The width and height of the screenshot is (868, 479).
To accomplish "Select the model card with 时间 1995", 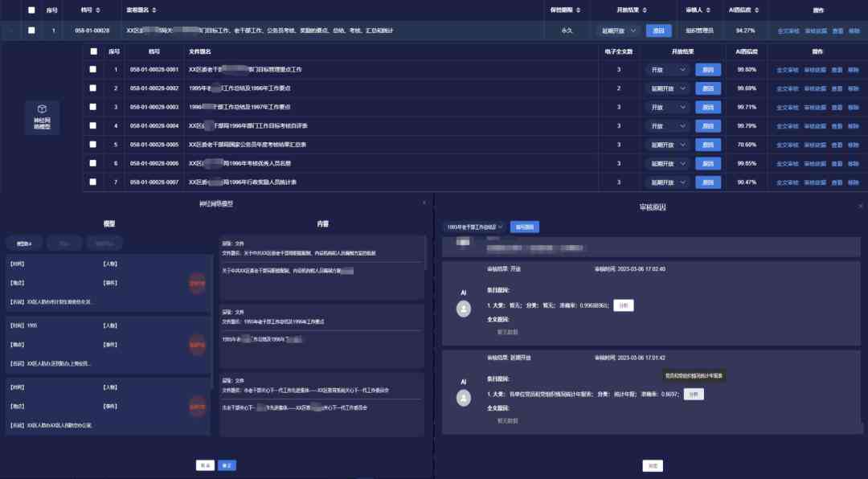I will 108,345.
